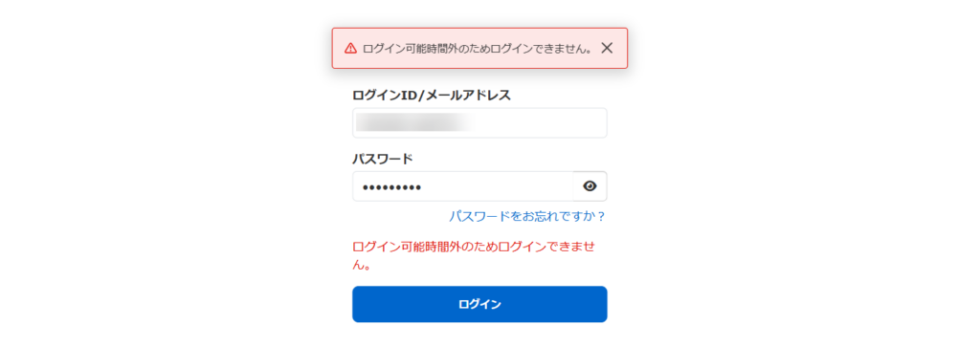Close the pink notification toast
The image size is (980, 346).
tap(606, 48)
